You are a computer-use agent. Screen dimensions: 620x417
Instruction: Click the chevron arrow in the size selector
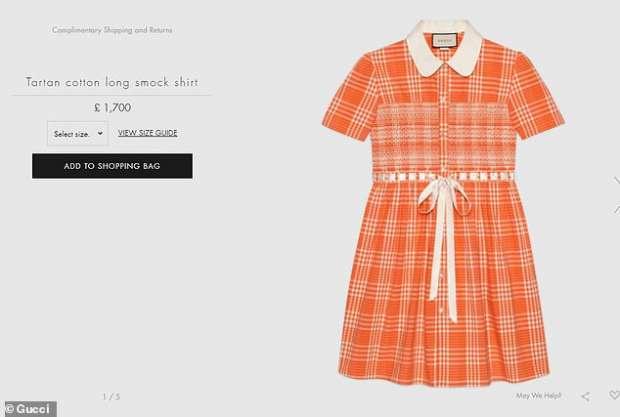(x=100, y=134)
